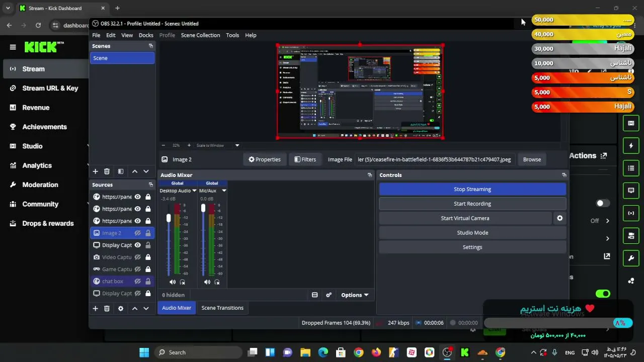Float the Audio Mixer dock
This screenshot has width=644, height=362.
370,175
